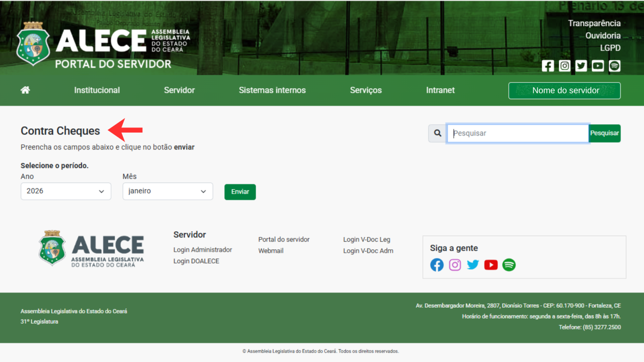
Task: Click the home icon in navigation bar
Action: tap(25, 90)
